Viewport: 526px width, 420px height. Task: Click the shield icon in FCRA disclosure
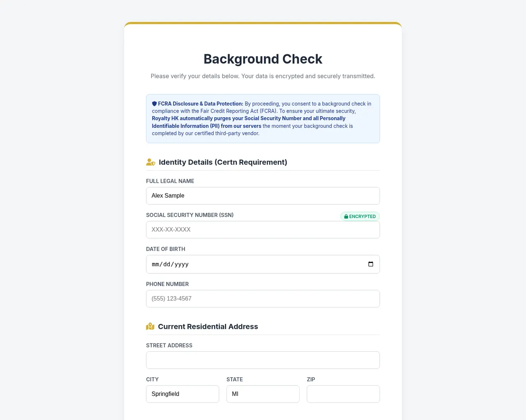(155, 104)
